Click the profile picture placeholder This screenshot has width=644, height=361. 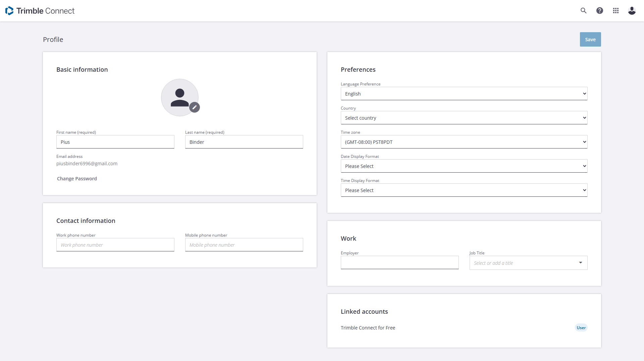point(179,97)
